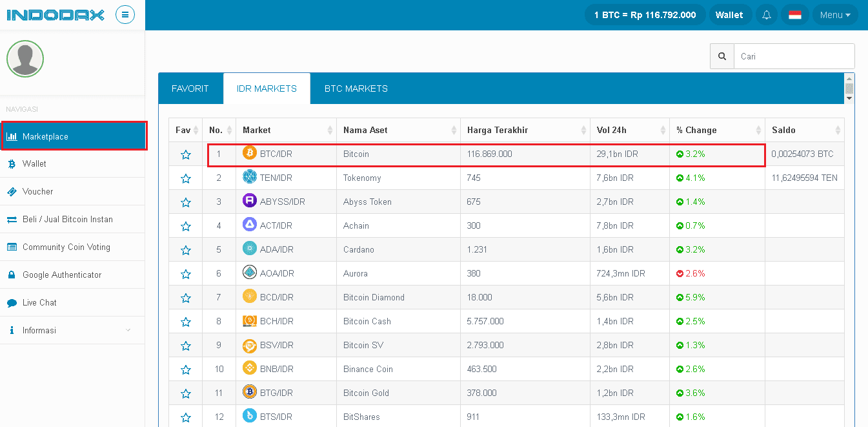Favorite the BNB/IDR market star
This screenshot has height=427, width=868.
186,370
